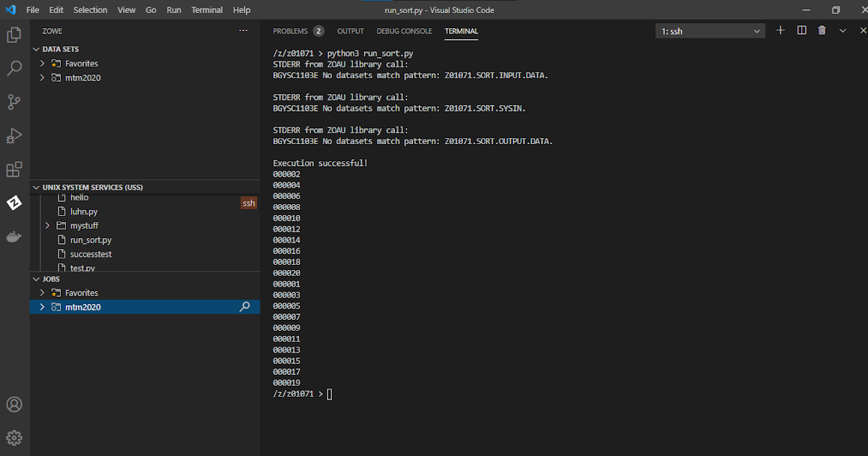Open the Manage settings gear

coord(14,438)
